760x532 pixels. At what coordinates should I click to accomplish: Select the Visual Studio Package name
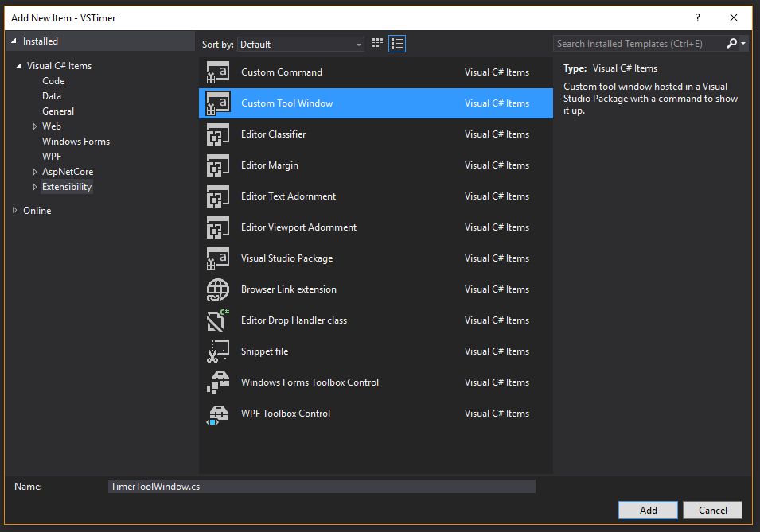pyautogui.click(x=287, y=258)
